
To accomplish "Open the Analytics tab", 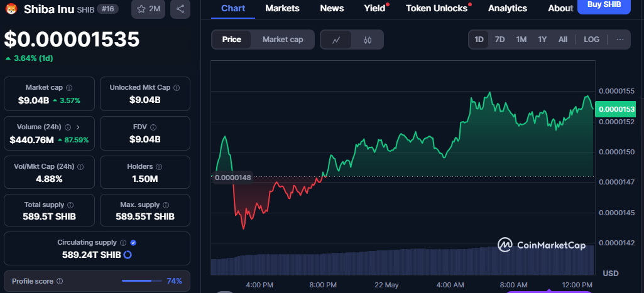I will coord(508,8).
